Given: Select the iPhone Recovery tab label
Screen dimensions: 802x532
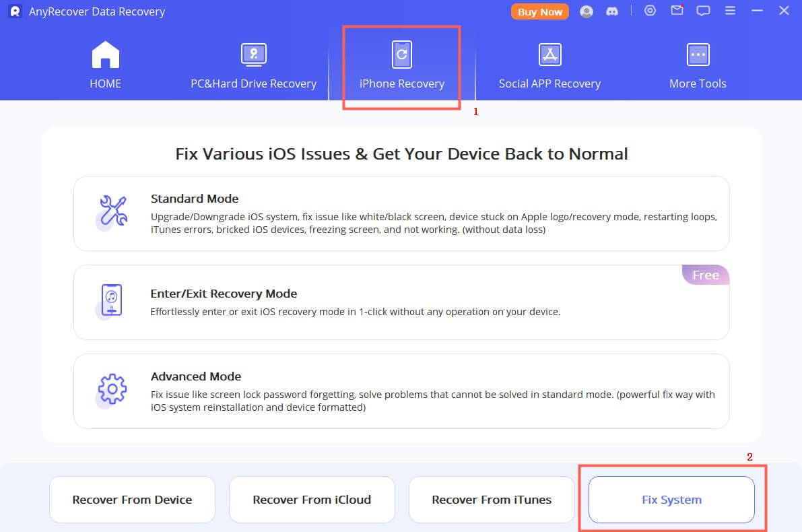Looking at the screenshot, I should (402, 84).
